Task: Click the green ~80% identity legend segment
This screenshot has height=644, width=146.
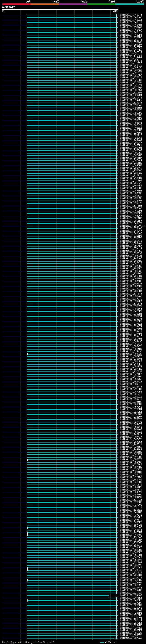Action: pyautogui.click(x=101, y=4)
